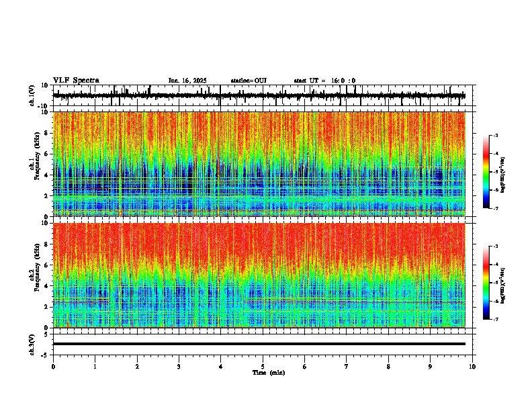Image resolution: width=532 pixels, height=411 pixels.
Task: Click the 'ch.3(V)' axis label
Action: (32, 345)
